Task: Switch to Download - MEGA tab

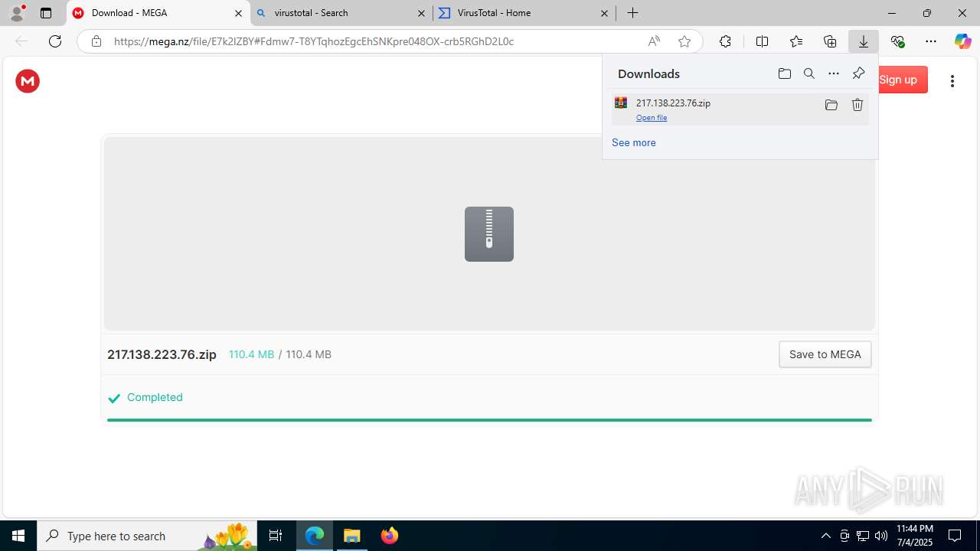Action: 158,13
